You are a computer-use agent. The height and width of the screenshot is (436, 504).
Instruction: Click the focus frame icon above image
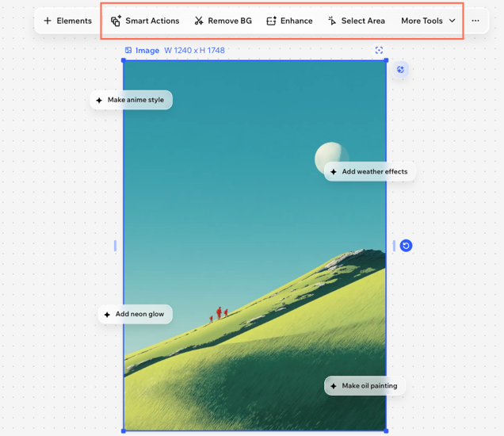379,50
